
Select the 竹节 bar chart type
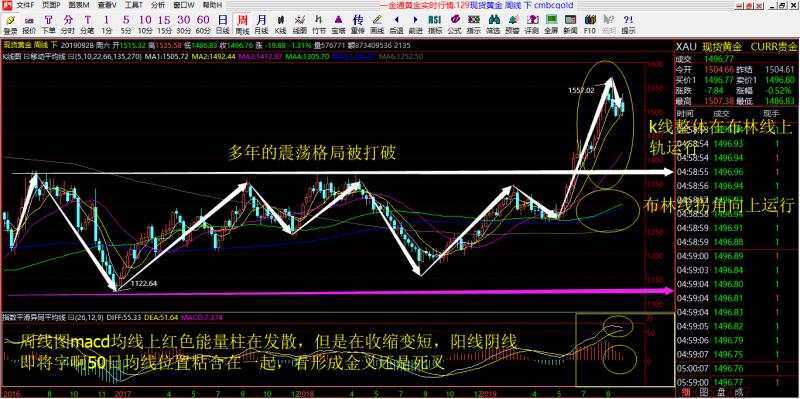[x=319, y=24]
